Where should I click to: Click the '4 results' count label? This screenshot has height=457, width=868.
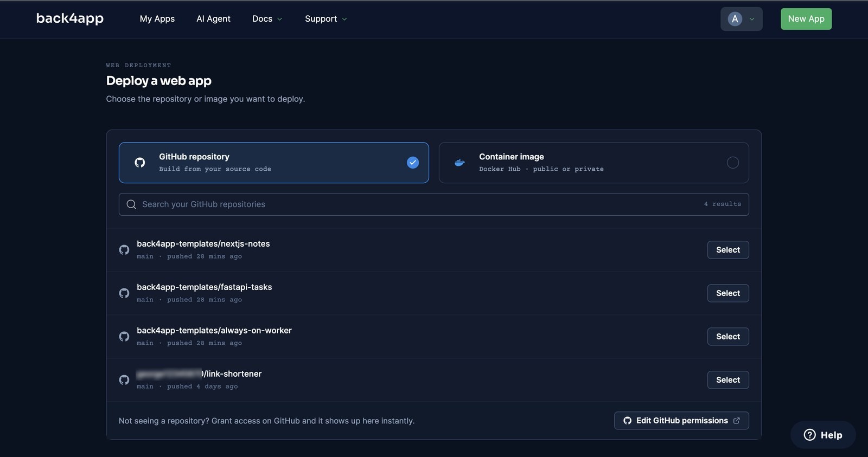[723, 204]
